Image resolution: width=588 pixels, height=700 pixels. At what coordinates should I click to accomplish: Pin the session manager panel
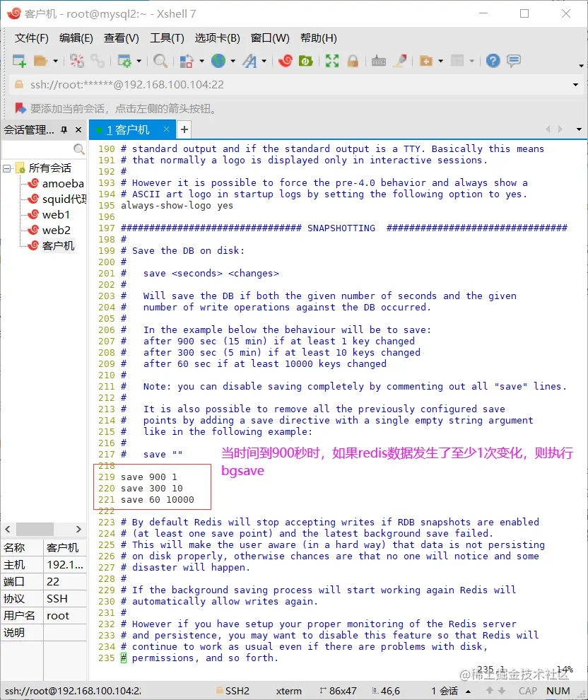[x=64, y=130]
